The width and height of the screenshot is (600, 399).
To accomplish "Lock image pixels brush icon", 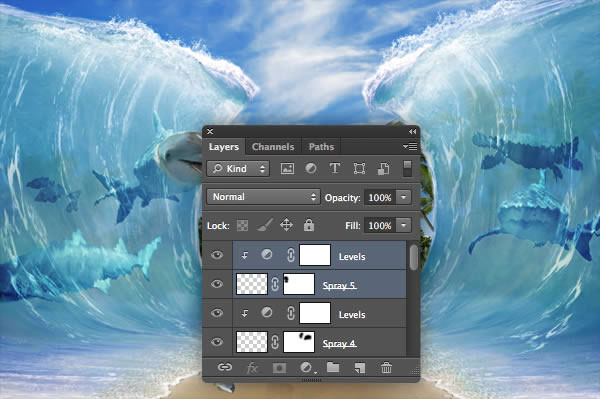I will (x=264, y=225).
